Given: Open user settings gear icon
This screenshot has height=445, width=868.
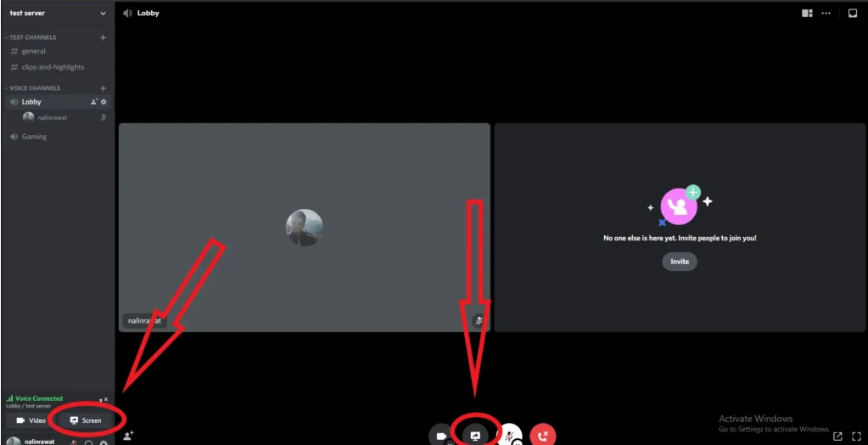Looking at the screenshot, I should tap(104, 442).
